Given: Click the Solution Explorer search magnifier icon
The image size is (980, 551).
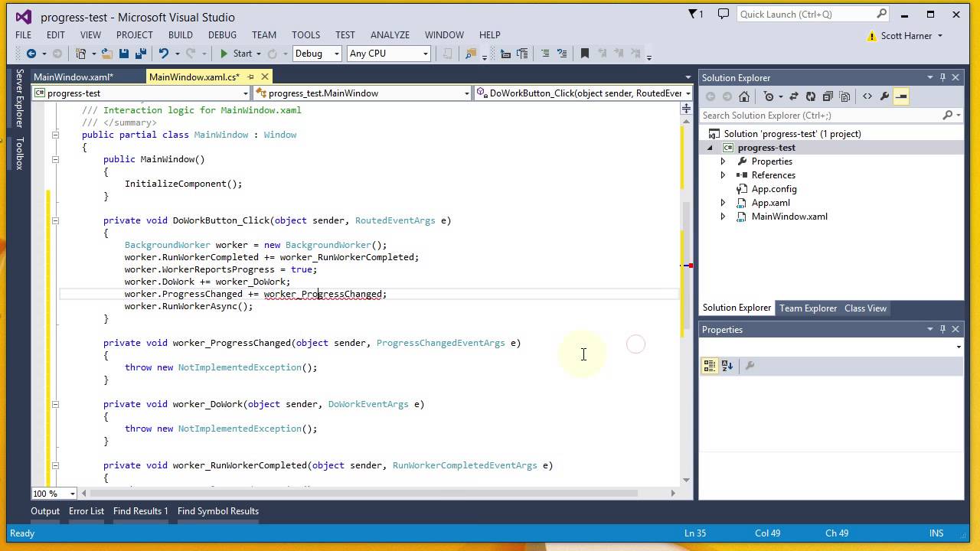Looking at the screenshot, I should tap(948, 116).
